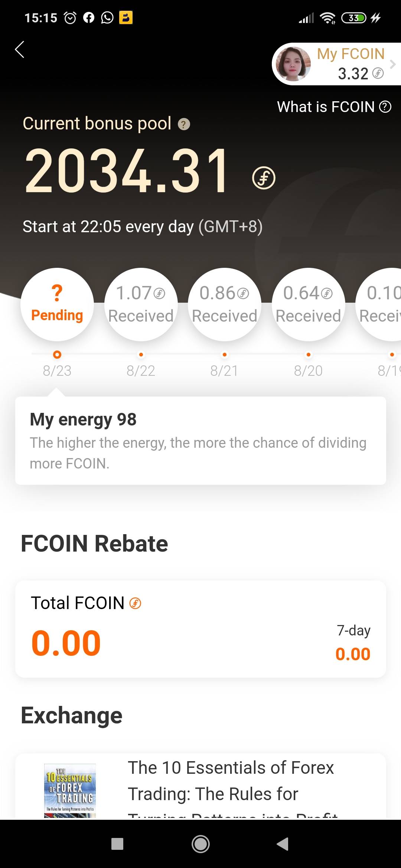Open The 10 Essentials of Forex Trading title

click(230, 781)
